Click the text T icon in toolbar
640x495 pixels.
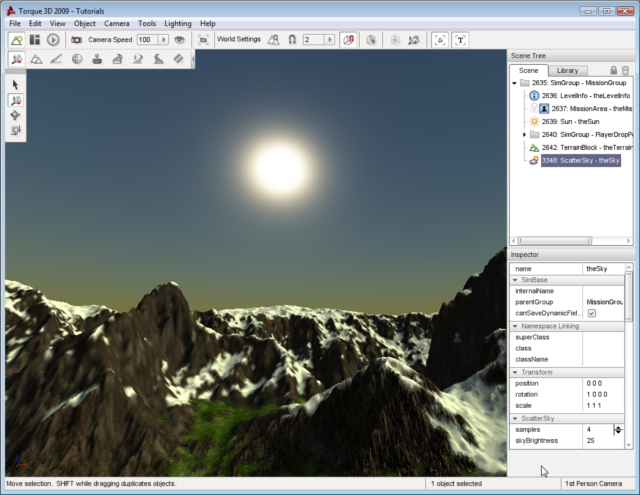460,39
